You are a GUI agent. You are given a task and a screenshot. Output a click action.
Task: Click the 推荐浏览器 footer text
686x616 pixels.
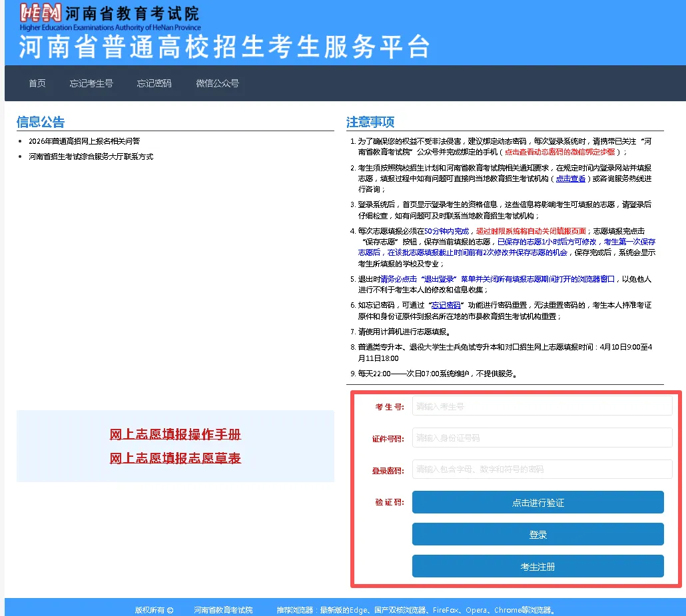[416, 610]
